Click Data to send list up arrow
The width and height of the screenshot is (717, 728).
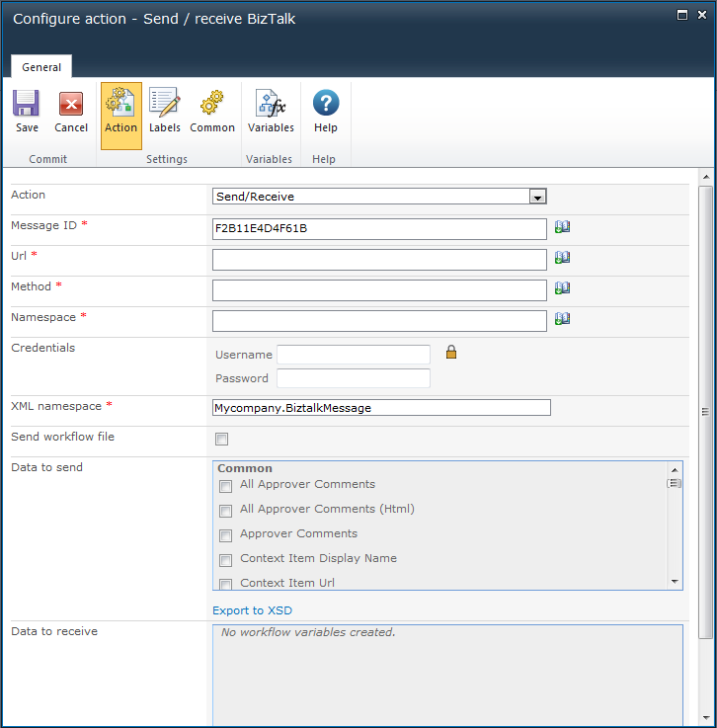click(675, 470)
